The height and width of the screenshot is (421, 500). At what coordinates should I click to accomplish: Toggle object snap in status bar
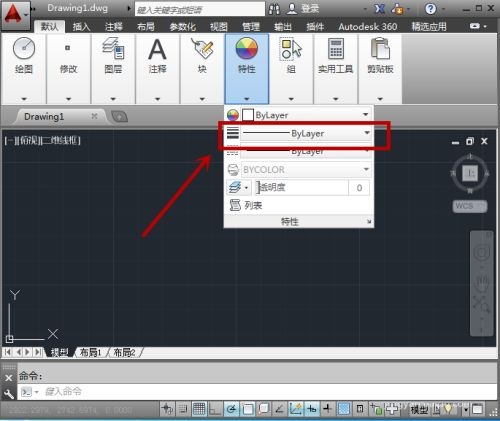point(248,409)
